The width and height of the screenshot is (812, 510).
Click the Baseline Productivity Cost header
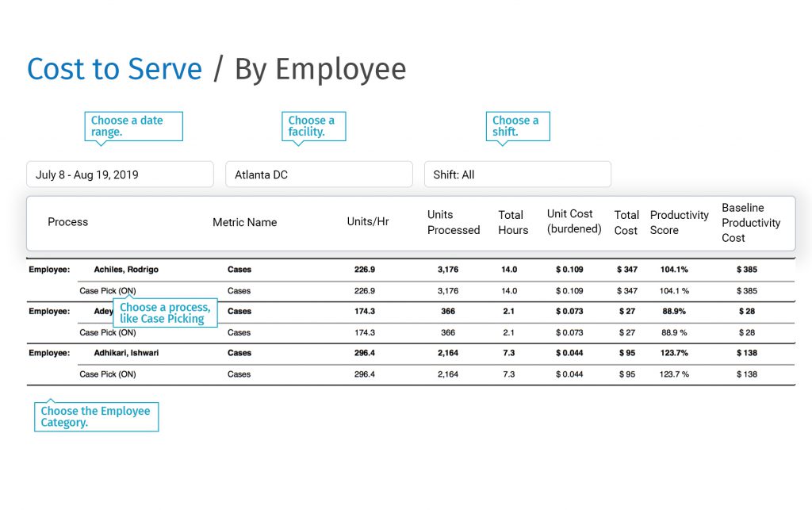pos(750,223)
